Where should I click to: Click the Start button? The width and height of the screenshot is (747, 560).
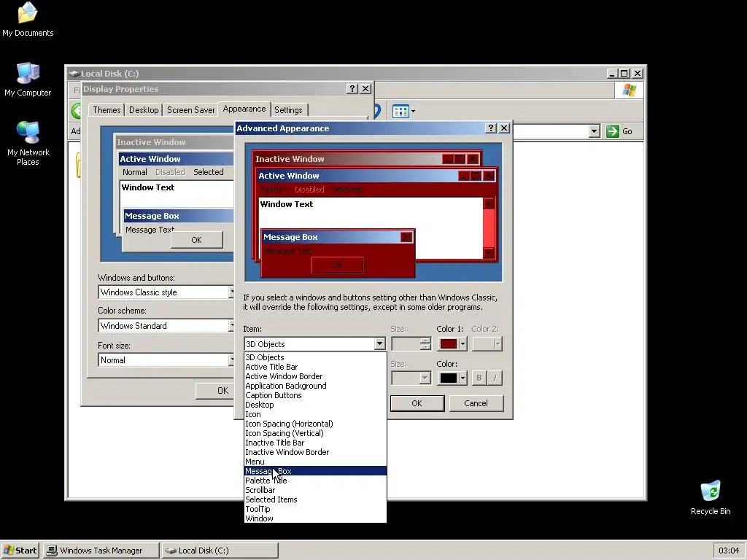pos(20,550)
